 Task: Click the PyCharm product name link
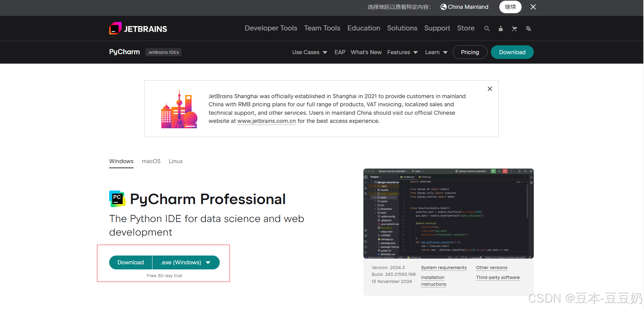[x=124, y=52]
